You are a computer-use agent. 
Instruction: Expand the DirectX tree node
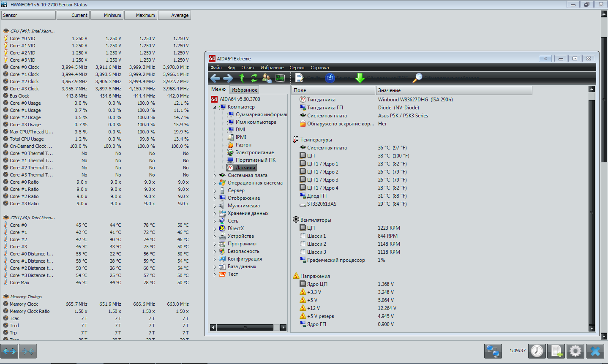(x=215, y=229)
